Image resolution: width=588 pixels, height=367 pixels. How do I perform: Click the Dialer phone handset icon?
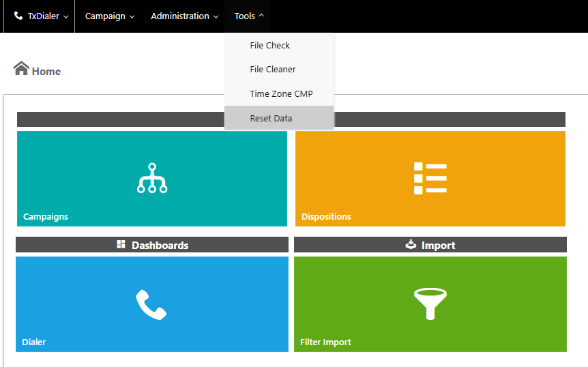click(x=151, y=304)
